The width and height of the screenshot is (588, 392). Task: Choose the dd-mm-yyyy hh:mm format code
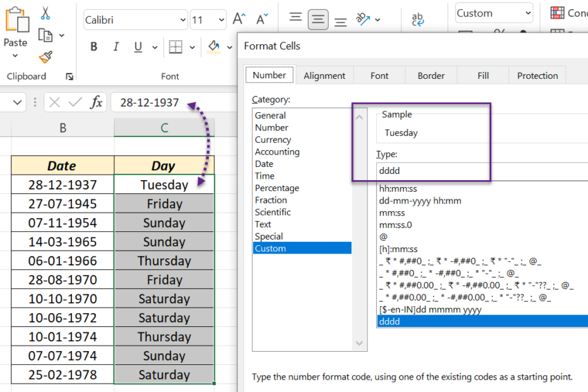tap(420, 201)
